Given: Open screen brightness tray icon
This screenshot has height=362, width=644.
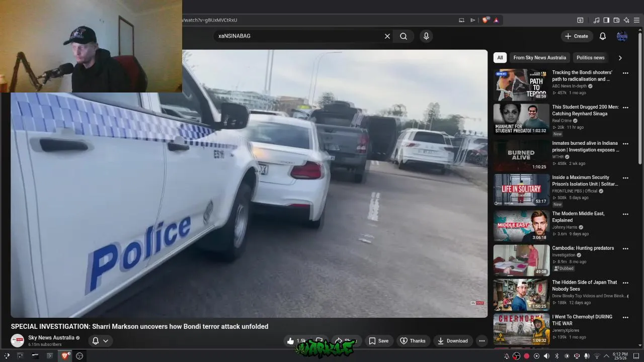Looking at the screenshot, I should pyautogui.click(x=567, y=356).
